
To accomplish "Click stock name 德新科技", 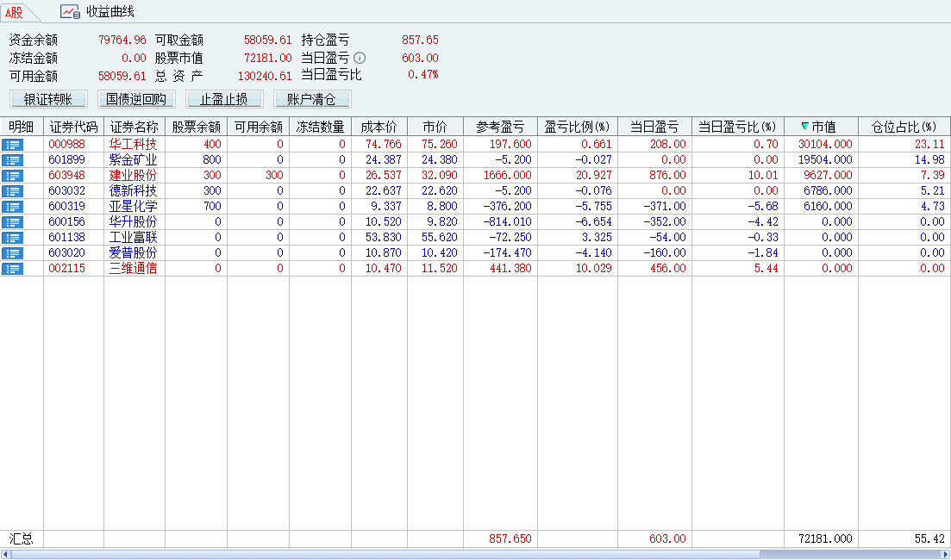I will (133, 191).
